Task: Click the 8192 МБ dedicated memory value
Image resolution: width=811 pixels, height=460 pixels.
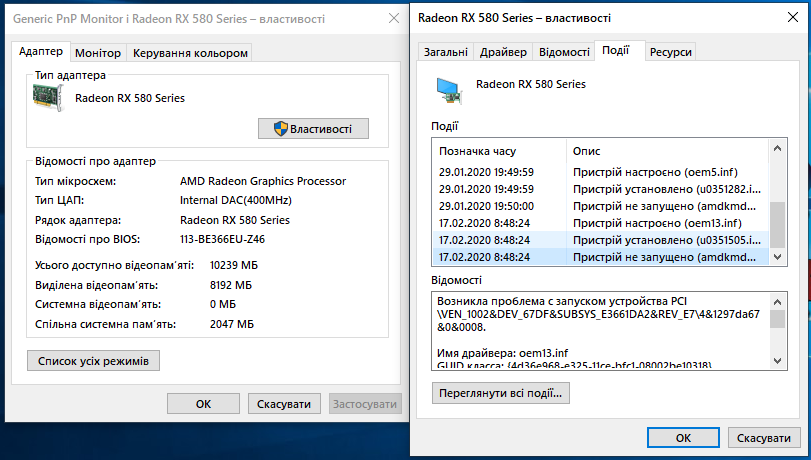Action: tap(231, 286)
